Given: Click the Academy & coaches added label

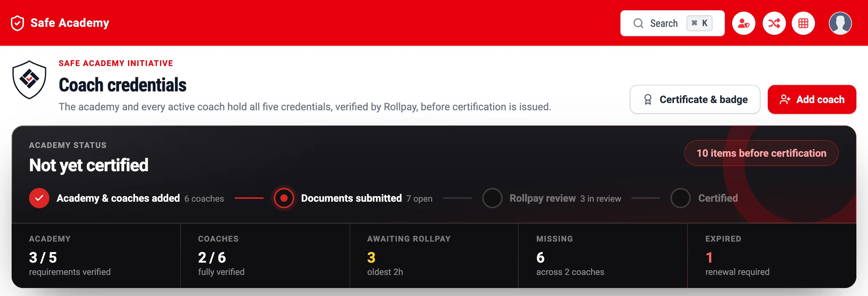Looking at the screenshot, I should tap(118, 198).
